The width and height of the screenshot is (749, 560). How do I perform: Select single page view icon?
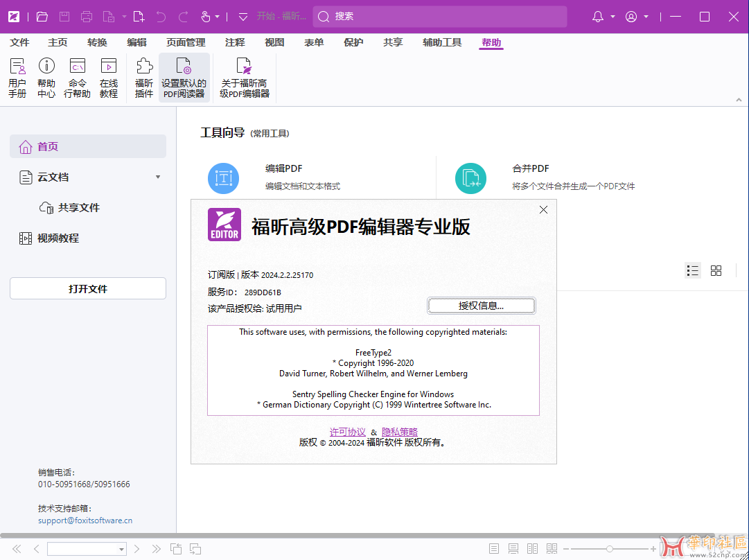point(494,548)
